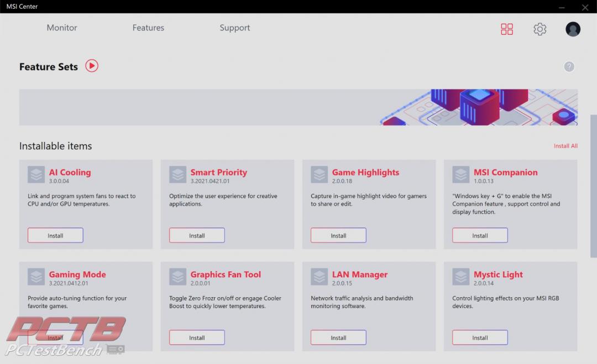The width and height of the screenshot is (597, 364).
Task: Install the Game Highlights feature
Action: (338, 235)
